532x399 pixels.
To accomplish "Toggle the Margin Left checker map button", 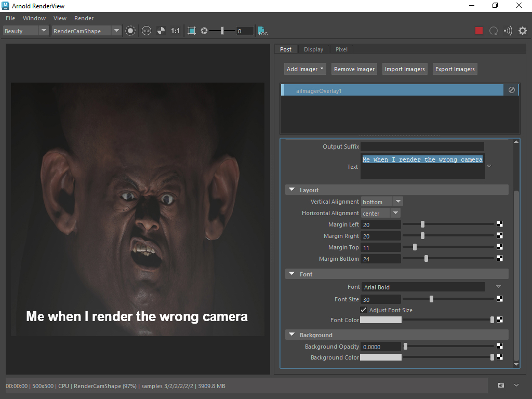I will coord(500,224).
